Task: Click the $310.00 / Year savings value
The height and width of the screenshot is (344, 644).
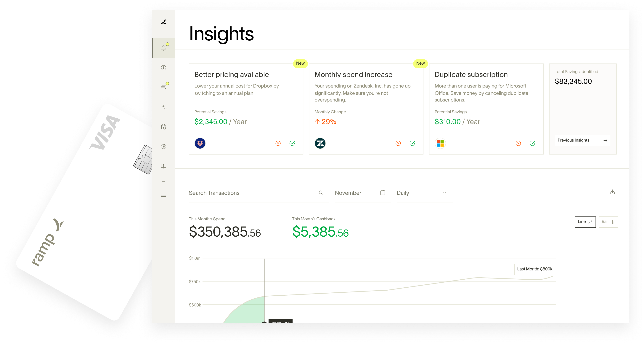Action: pos(457,122)
